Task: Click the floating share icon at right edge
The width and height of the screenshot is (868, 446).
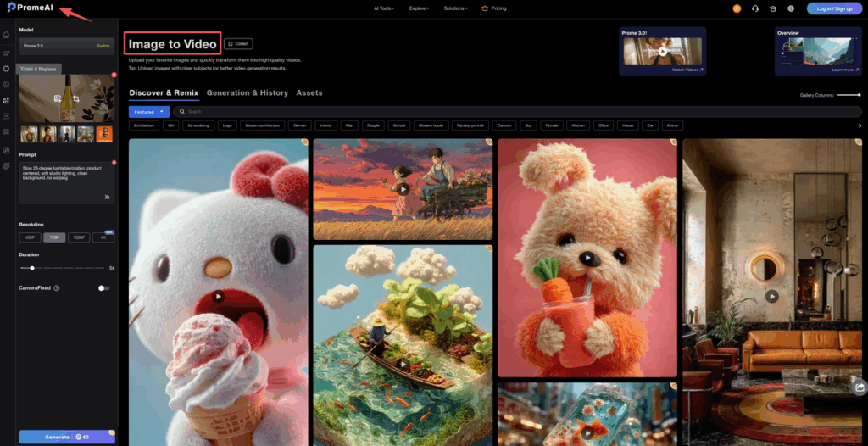Action: pos(860,387)
